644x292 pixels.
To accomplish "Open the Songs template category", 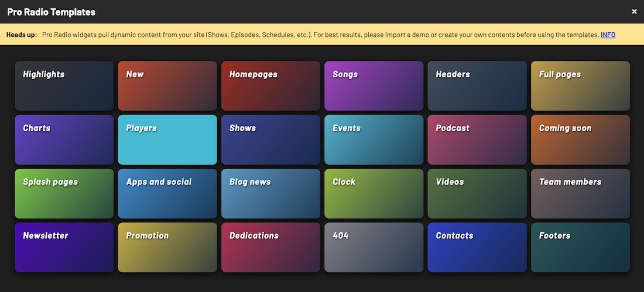I will pyautogui.click(x=374, y=86).
